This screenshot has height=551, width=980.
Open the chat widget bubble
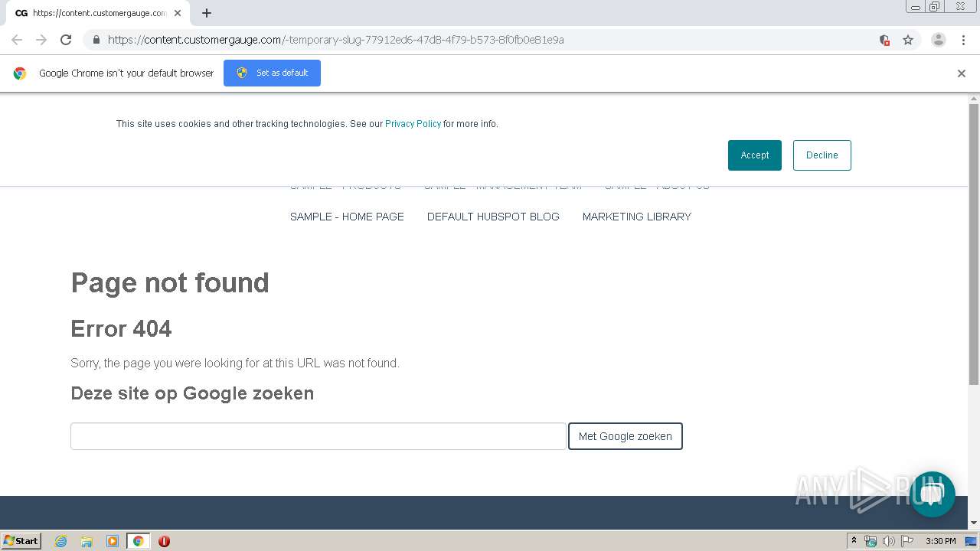click(x=932, y=494)
